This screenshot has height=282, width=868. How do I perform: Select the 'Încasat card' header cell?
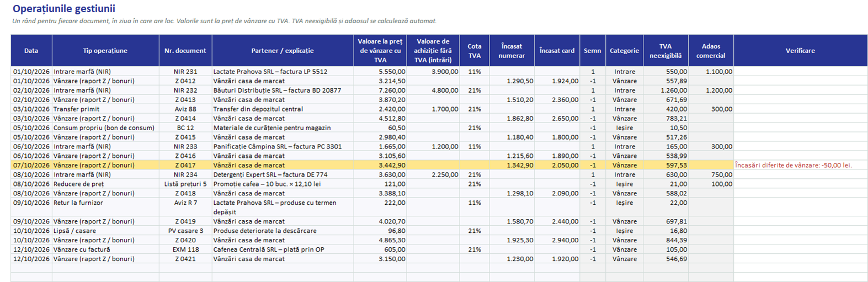(x=557, y=51)
